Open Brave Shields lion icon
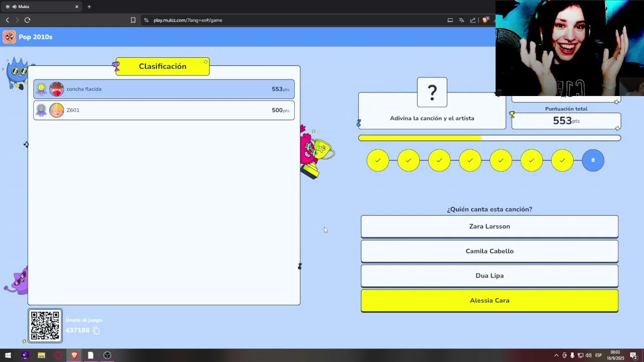Screen dimensions: 644x362 [485, 20]
